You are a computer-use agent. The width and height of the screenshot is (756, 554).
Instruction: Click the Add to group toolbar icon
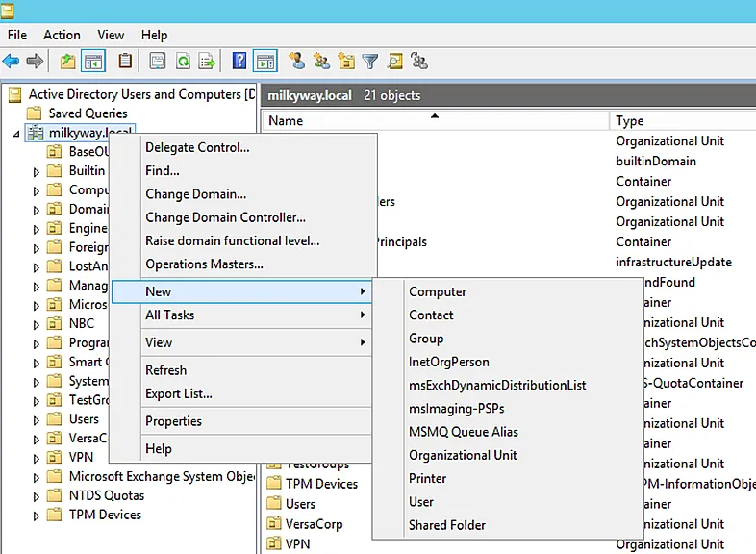pos(419,62)
